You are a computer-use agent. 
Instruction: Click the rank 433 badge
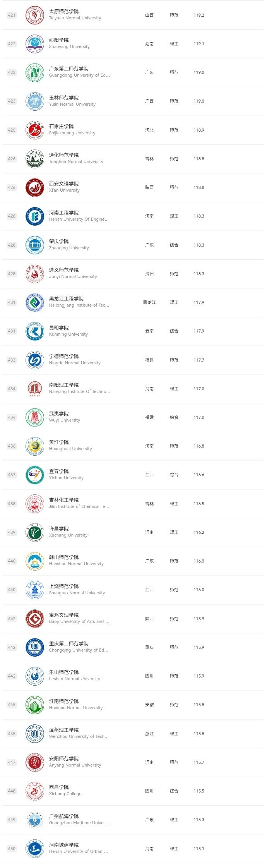12,360
